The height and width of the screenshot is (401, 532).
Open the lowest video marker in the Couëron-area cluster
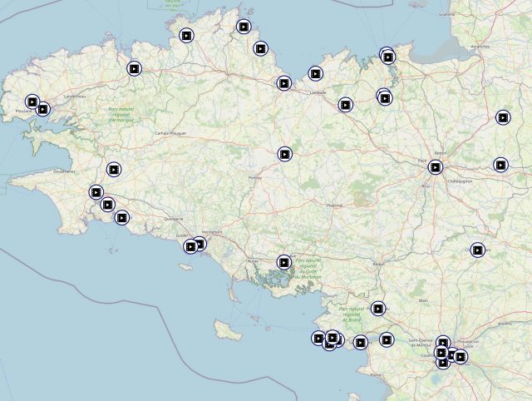pos(443,364)
